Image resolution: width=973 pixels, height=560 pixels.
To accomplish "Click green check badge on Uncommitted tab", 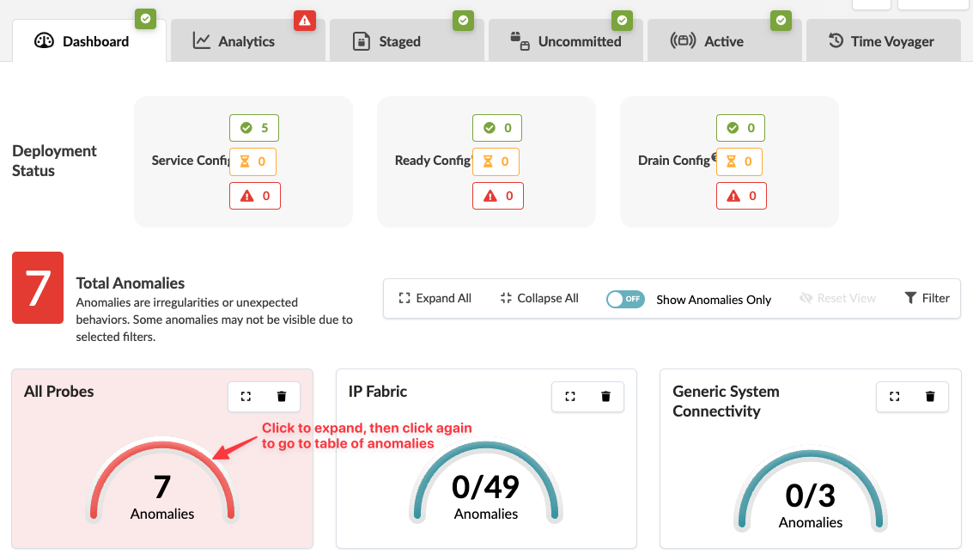I will point(622,20).
